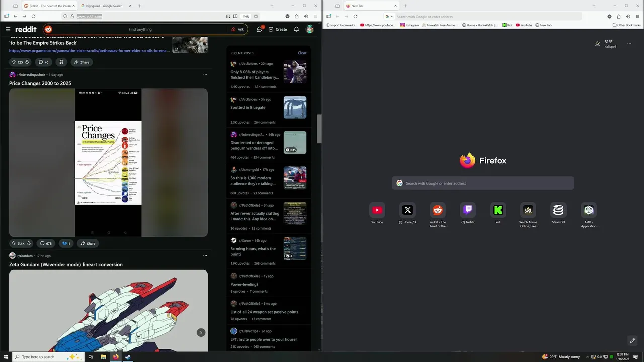Open extensions puzzle icon in left Firefox window
This screenshot has height=362, width=644.
click(296, 16)
